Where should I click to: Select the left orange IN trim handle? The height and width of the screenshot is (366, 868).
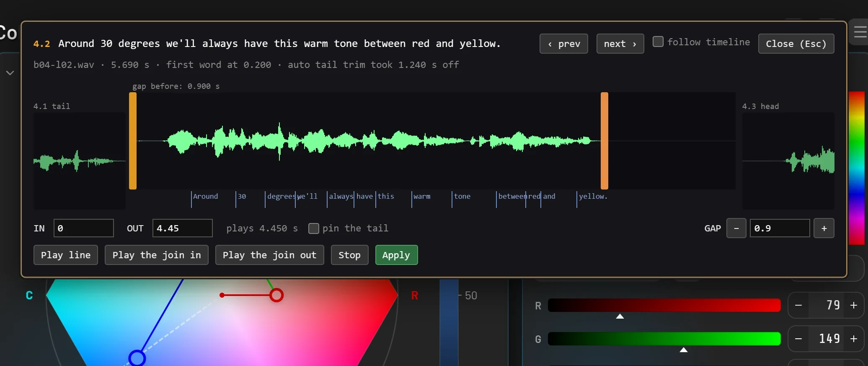(x=133, y=141)
